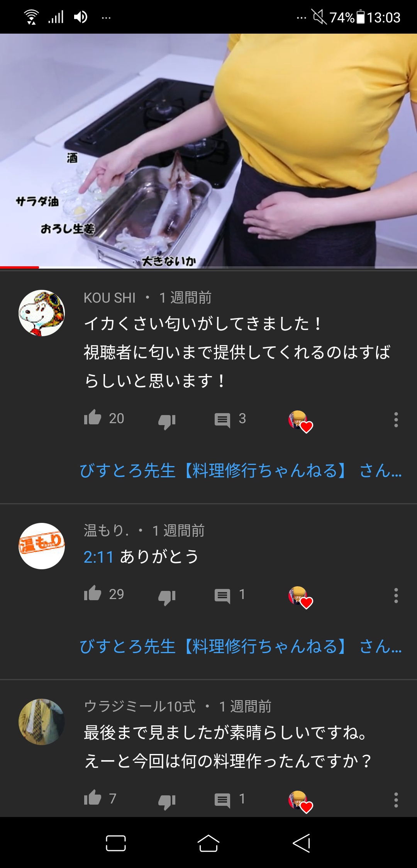Open 温もり. channel avatar
The image size is (417, 868).
42,546
